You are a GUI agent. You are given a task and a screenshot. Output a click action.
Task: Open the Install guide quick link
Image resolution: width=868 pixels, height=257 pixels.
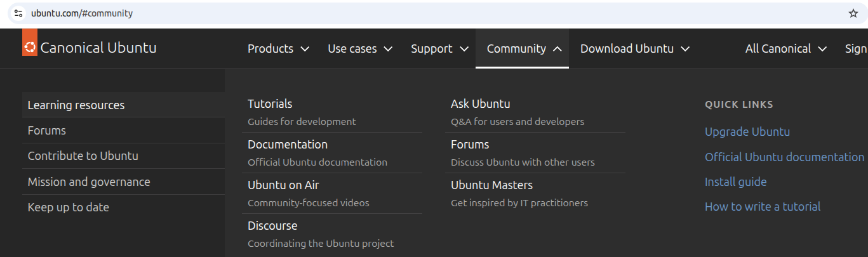(x=736, y=181)
